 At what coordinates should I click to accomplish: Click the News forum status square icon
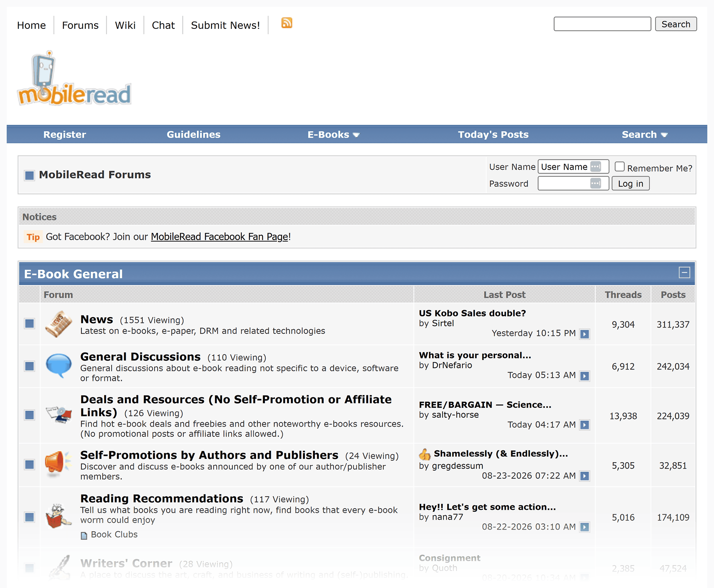point(29,324)
